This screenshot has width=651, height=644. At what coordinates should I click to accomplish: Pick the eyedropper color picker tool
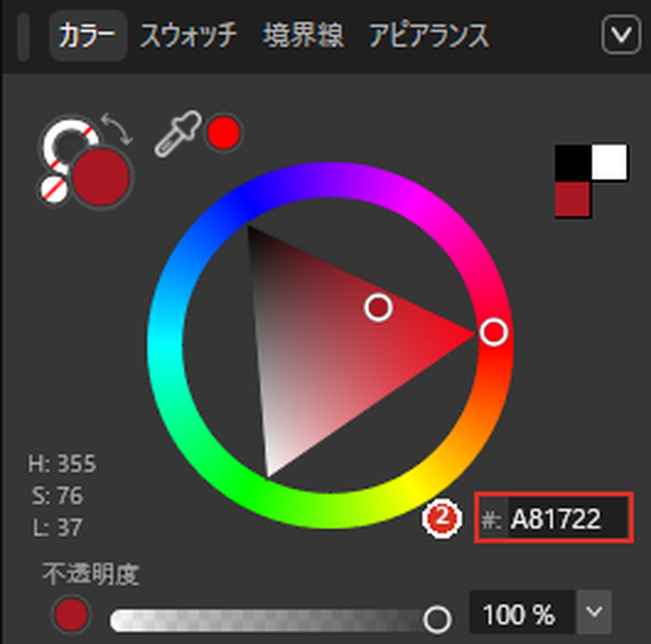(178, 133)
